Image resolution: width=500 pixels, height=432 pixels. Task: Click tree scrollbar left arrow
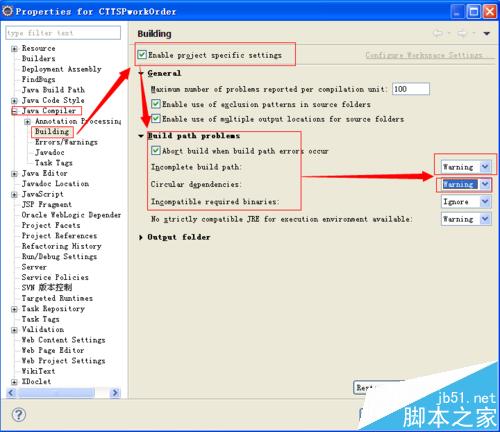pos(11,393)
